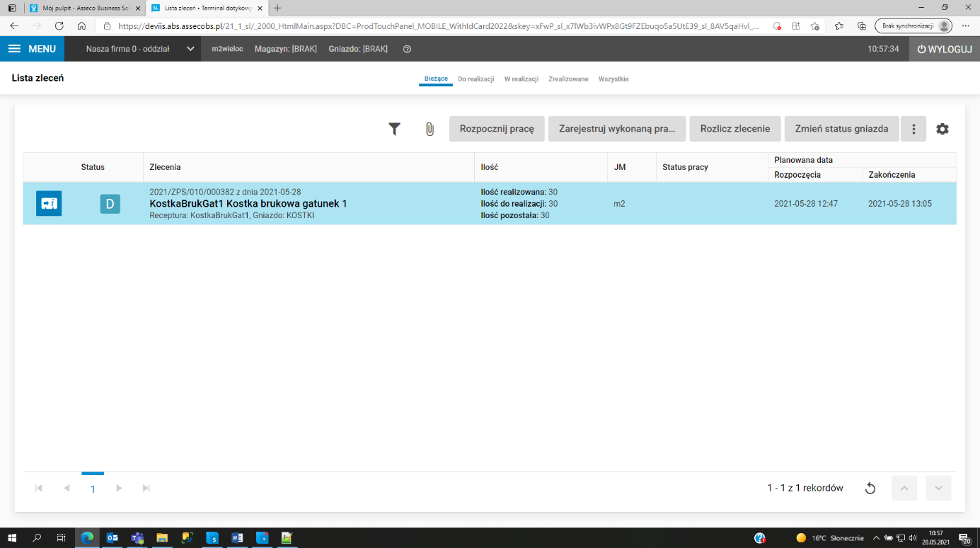Click the m2wieloc user label
Screen dimensions: 980x548
227,49
